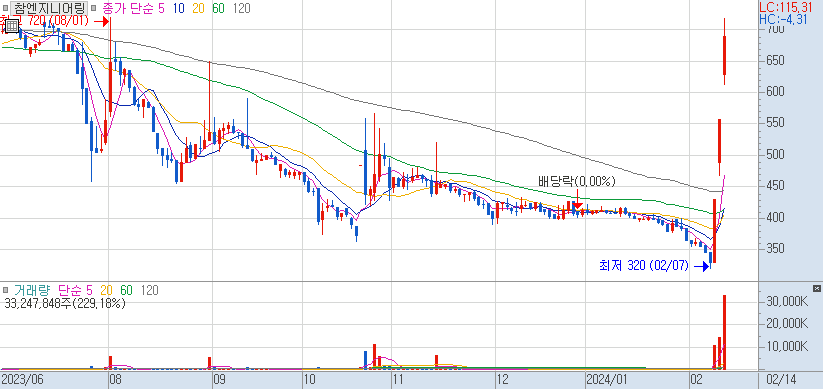Toggle the square marker before 거래량
Viewport: 823px width, 389px height.
coord(5,290)
